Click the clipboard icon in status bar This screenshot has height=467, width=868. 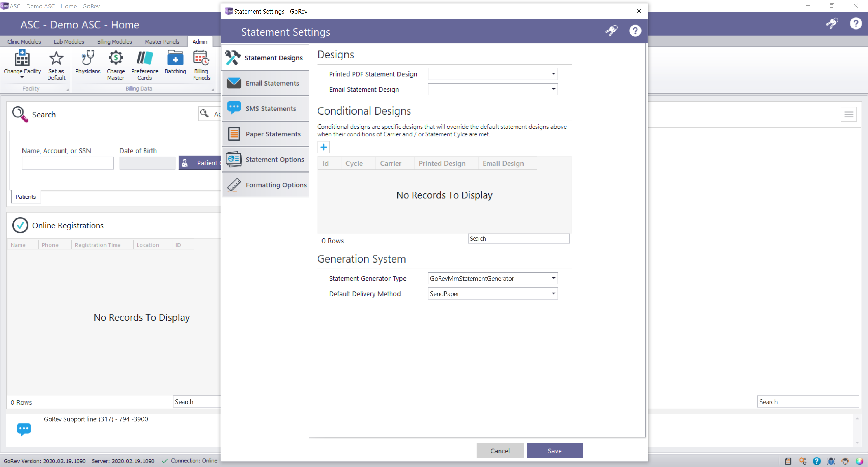(x=788, y=461)
